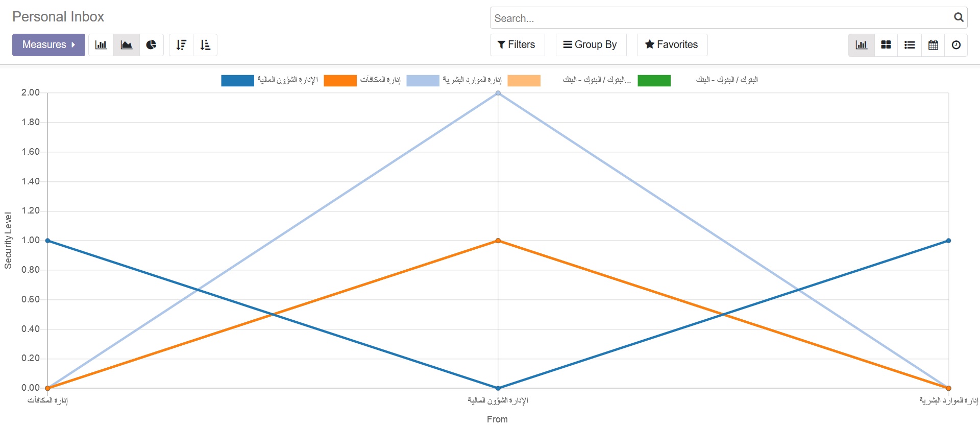Open the Favorites menu
Screen dimensions: 980x426
coord(672,45)
